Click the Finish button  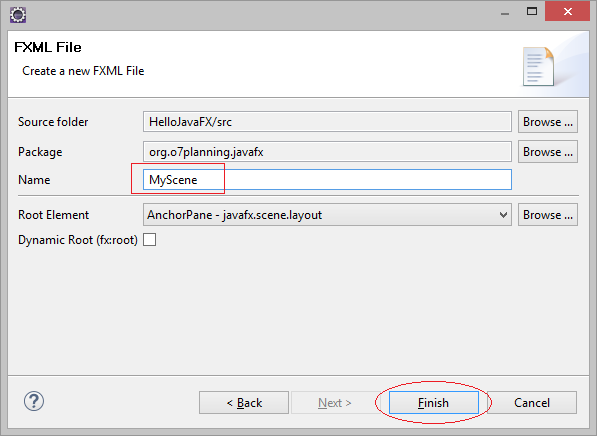tap(434, 402)
